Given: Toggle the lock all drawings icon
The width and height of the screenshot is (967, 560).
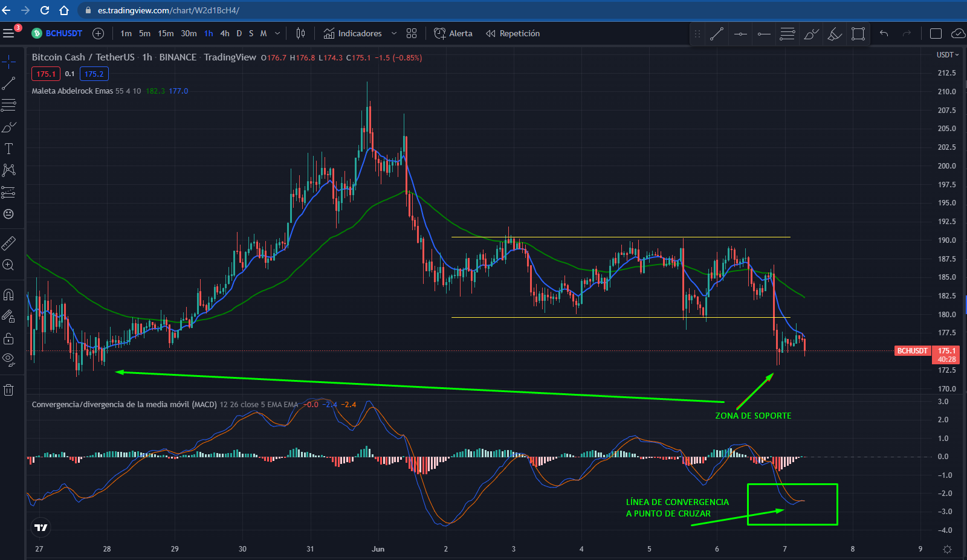Looking at the screenshot, I should coord(8,338).
